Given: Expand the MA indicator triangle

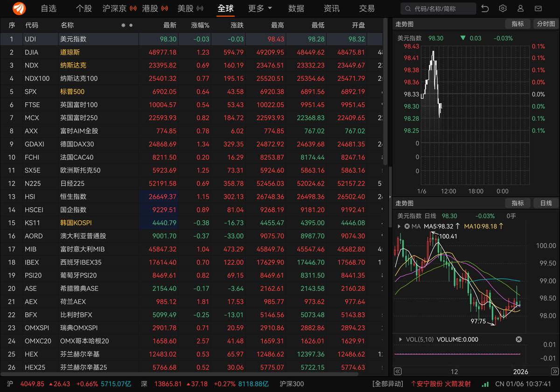Looking at the screenshot, I should [399, 226].
